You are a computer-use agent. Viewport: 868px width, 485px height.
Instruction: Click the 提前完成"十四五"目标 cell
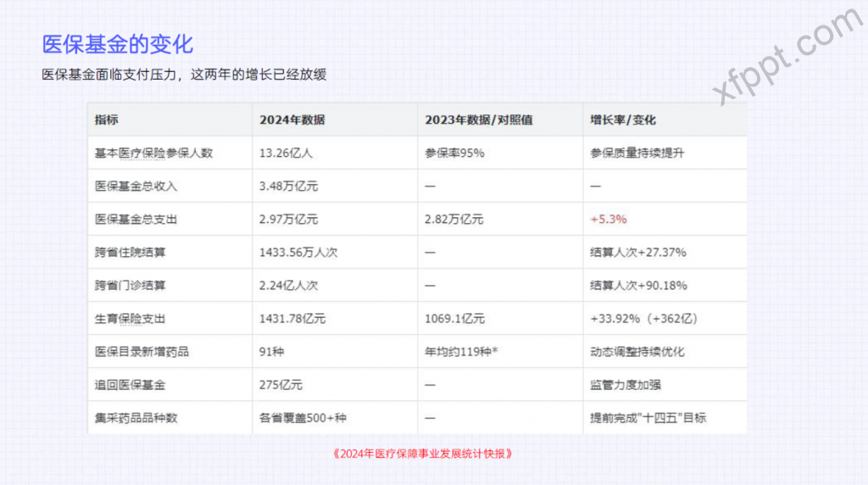[648, 417]
